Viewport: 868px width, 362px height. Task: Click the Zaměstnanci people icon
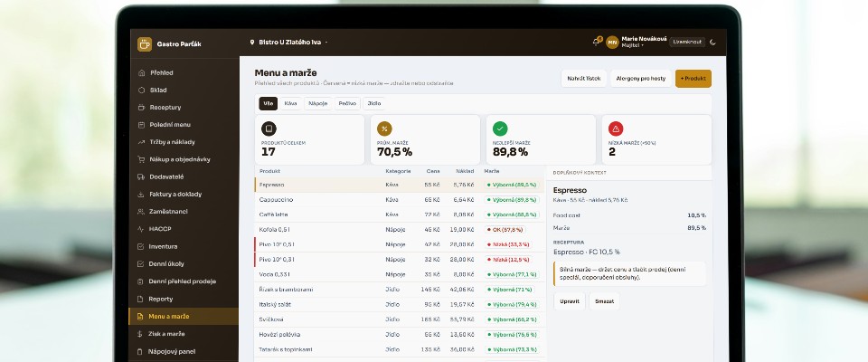click(x=141, y=212)
